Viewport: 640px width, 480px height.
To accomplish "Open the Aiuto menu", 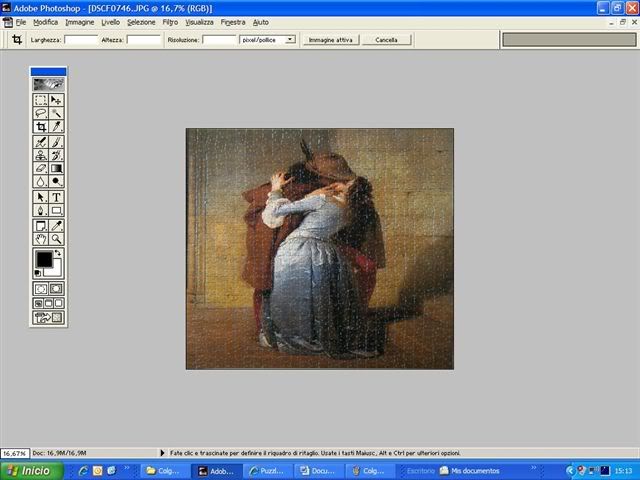I will [x=260, y=22].
